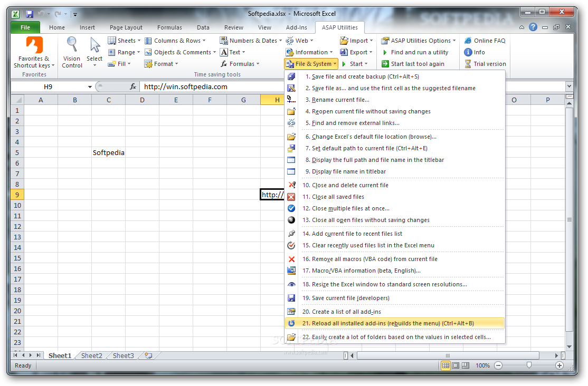
Task: Click Zoom in plus button
Action: pos(559,365)
